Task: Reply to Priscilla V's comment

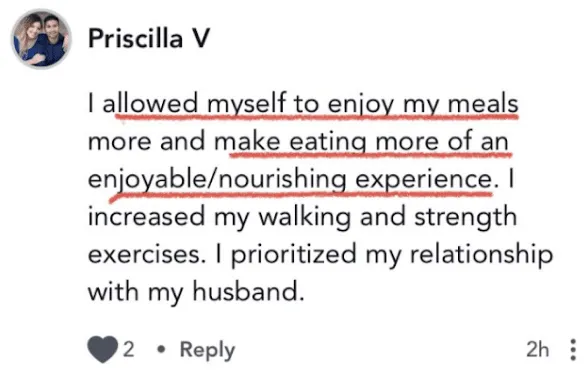Action: (x=207, y=350)
